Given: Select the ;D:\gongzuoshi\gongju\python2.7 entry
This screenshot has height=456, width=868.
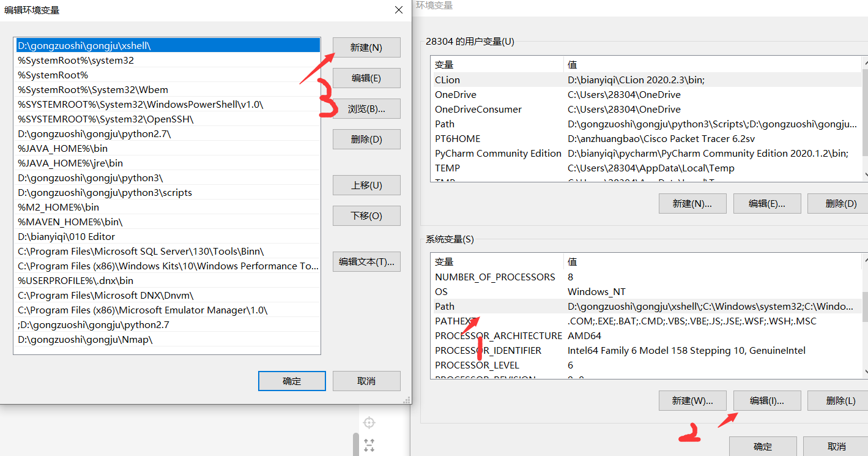Looking at the screenshot, I should coord(167,324).
